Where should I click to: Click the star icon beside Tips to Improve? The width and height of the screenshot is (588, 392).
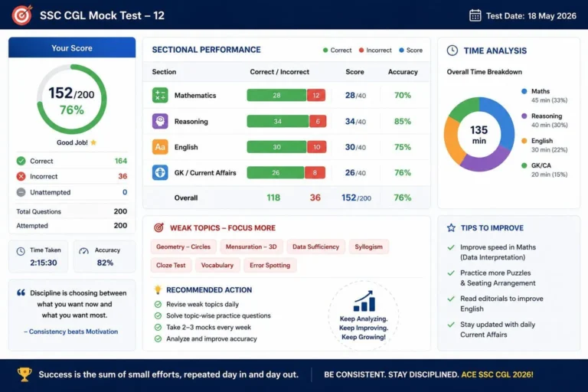(451, 227)
